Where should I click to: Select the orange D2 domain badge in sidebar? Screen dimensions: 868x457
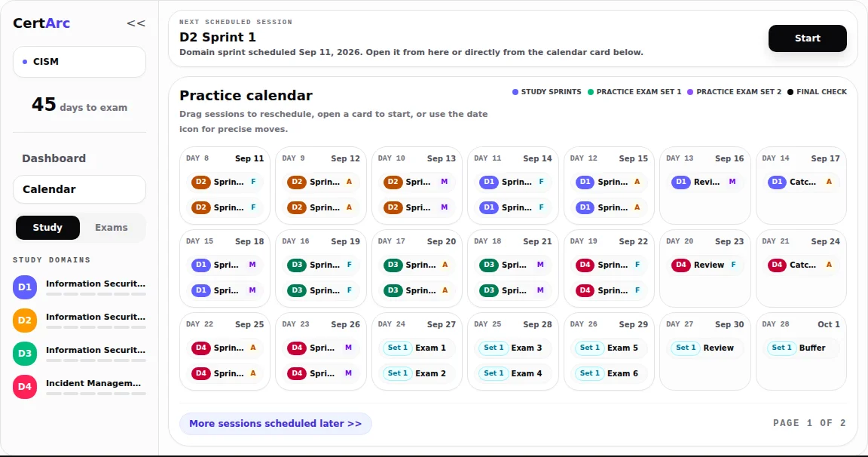[x=25, y=321]
